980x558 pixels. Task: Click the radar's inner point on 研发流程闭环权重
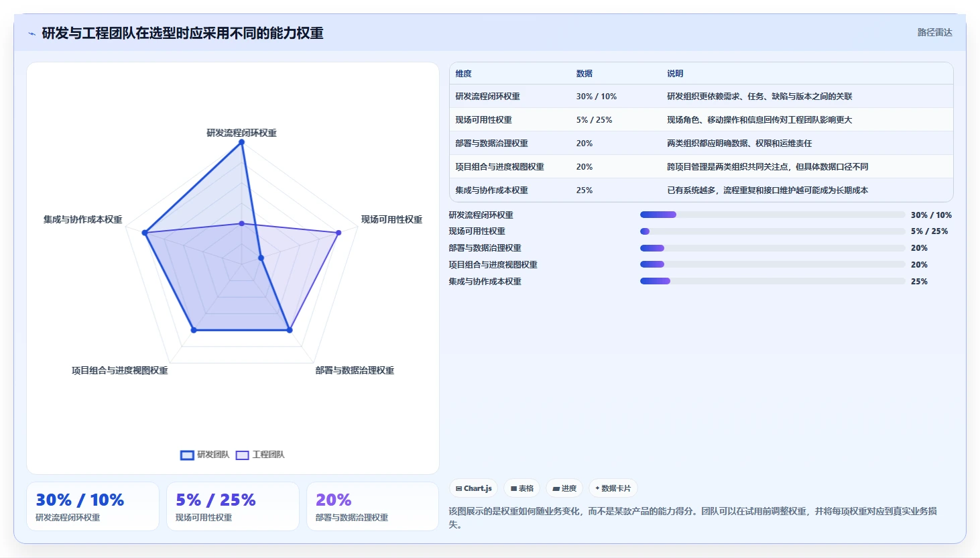(242, 223)
